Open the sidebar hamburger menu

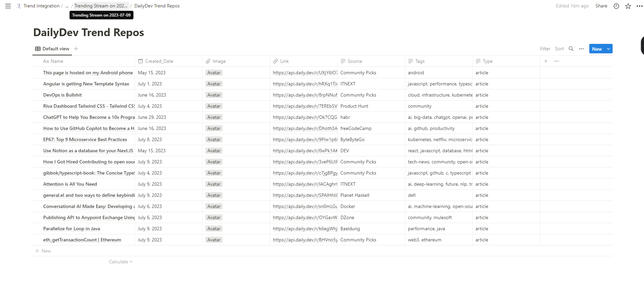(x=8, y=6)
